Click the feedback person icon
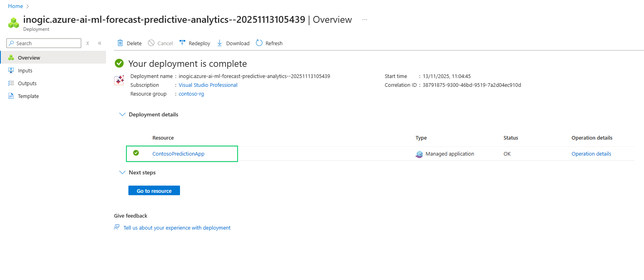The width and height of the screenshot is (644, 280). coord(117,227)
